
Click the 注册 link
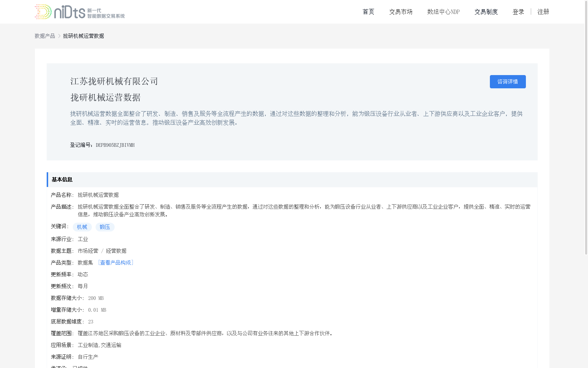[543, 12]
